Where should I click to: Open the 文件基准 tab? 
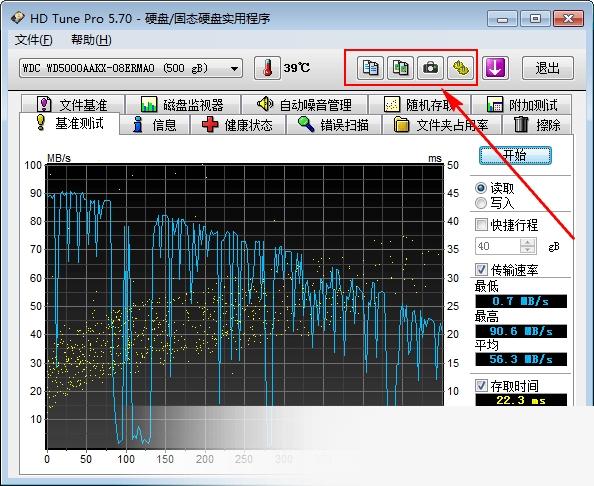coord(73,104)
